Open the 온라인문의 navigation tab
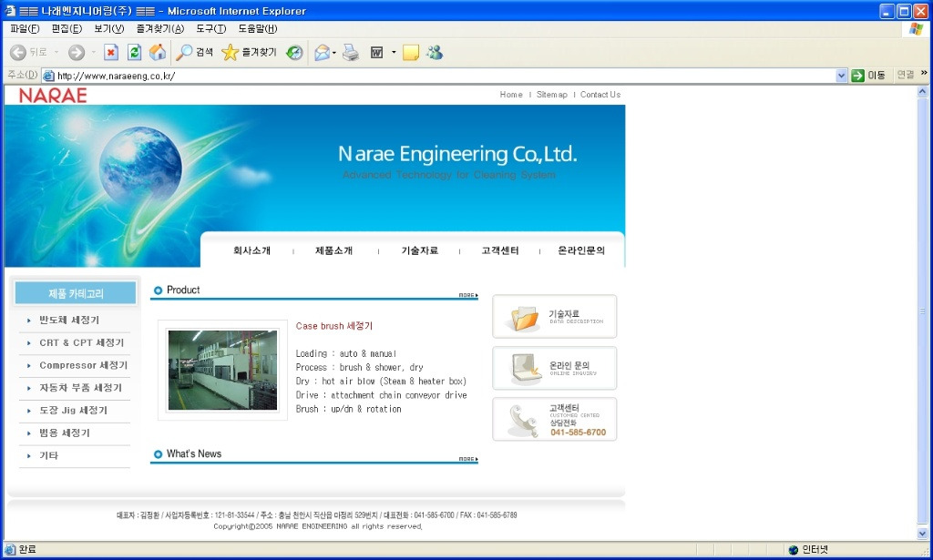This screenshot has height=560, width=933. [x=581, y=251]
